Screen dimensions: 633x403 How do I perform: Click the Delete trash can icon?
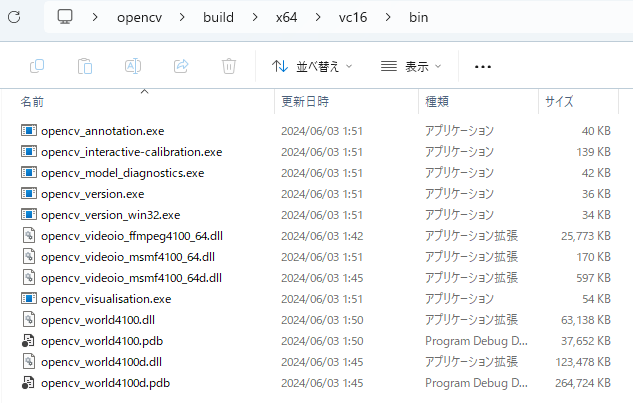click(x=229, y=66)
